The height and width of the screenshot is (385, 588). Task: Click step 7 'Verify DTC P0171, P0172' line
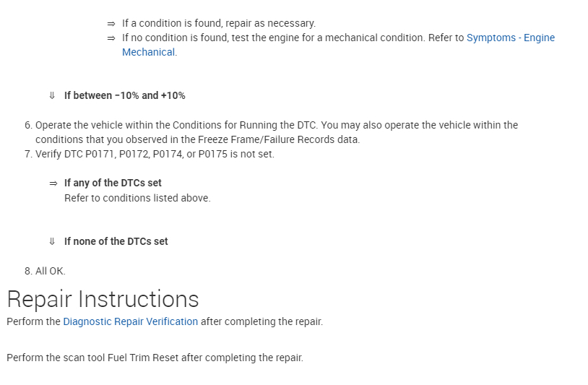pyautogui.click(x=155, y=154)
